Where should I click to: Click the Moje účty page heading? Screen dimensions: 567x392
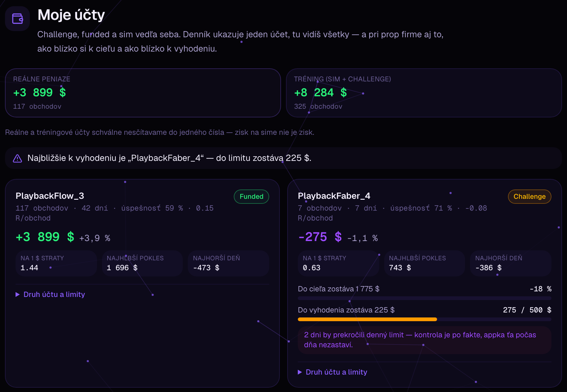click(x=71, y=15)
